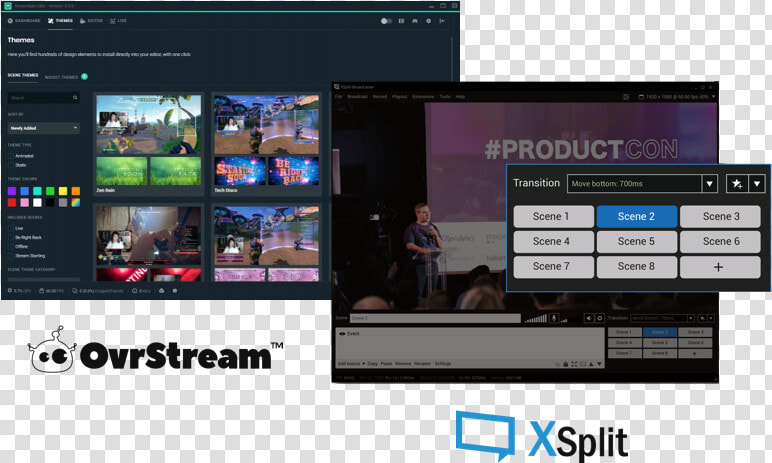Click the Streamlabs themes page scrollbar
772x463 pixels.
(x=452, y=59)
